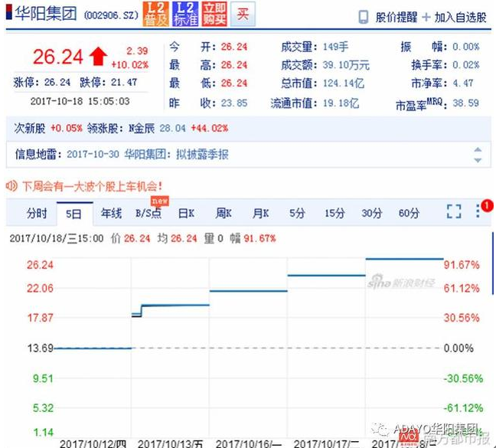Switch to the 60分 chart tab
496x448 pixels.
[409, 213]
